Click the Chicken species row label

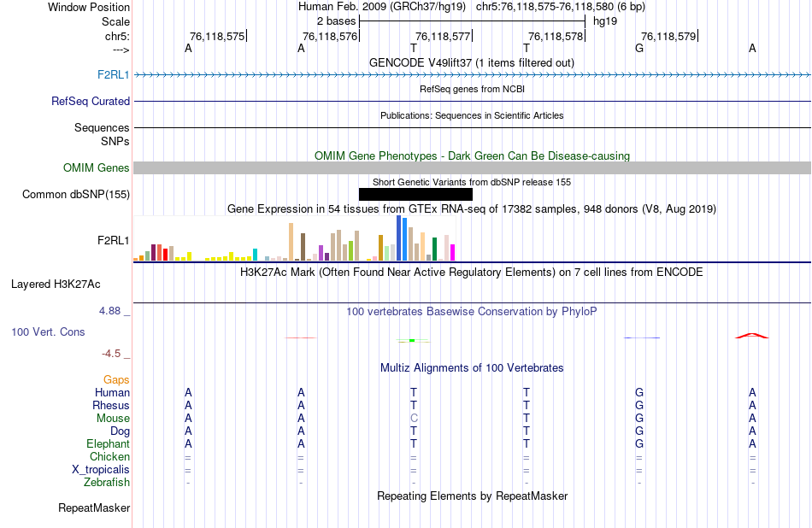pyautogui.click(x=109, y=456)
